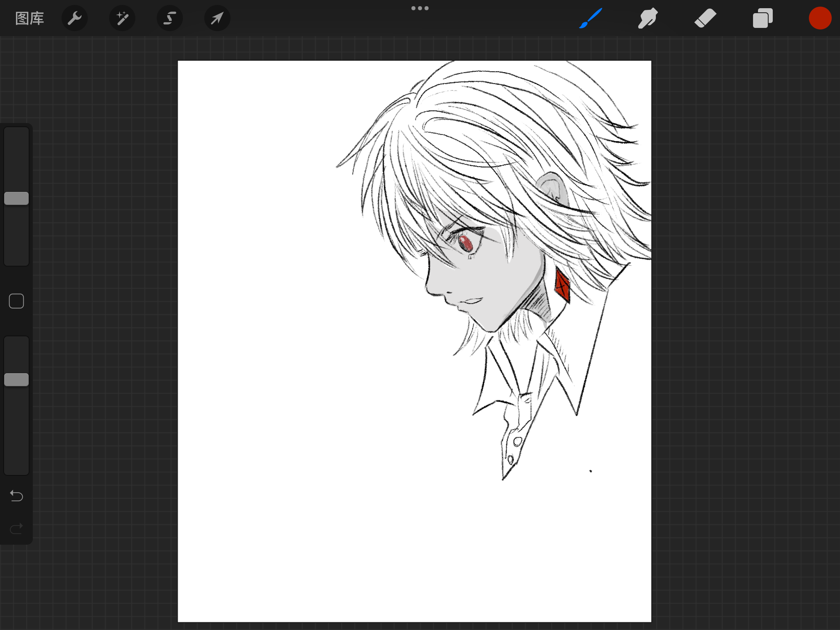
Task: Open the Actions wrench menu
Action: [75, 18]
